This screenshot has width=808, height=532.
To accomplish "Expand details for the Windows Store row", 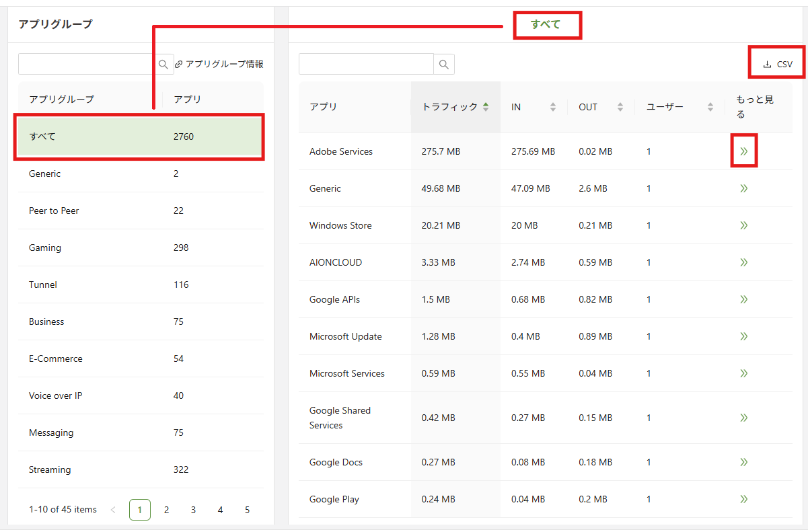I will pyautogui.click(x=743, y=225).
